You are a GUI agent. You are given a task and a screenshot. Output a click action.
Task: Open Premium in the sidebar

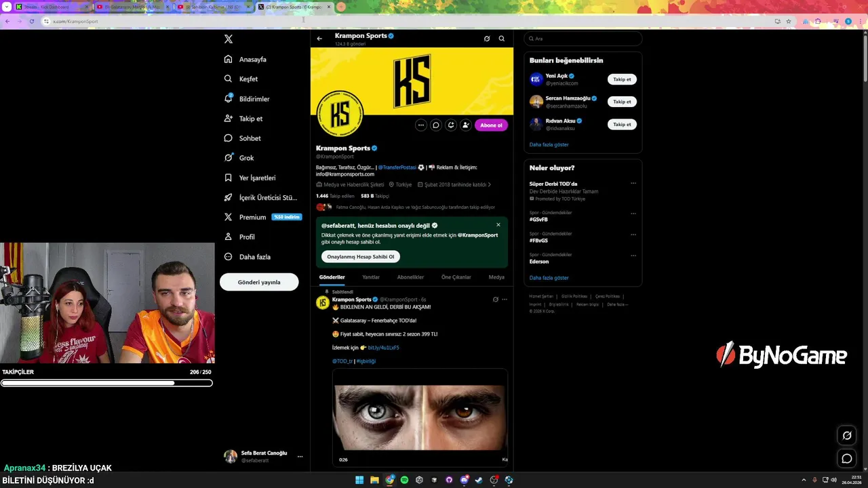pyautogui.click(x=262, y=217)
